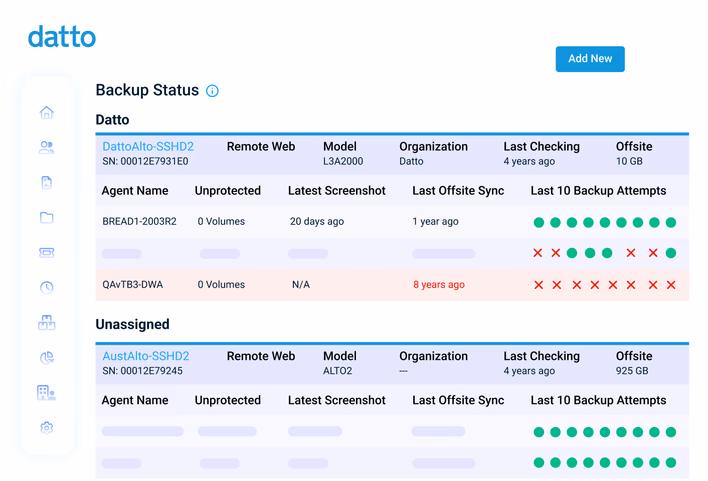708x481 pixels.
Task: Open the settings gear icon in the sidebar
Action: click(x=47, y=427)
